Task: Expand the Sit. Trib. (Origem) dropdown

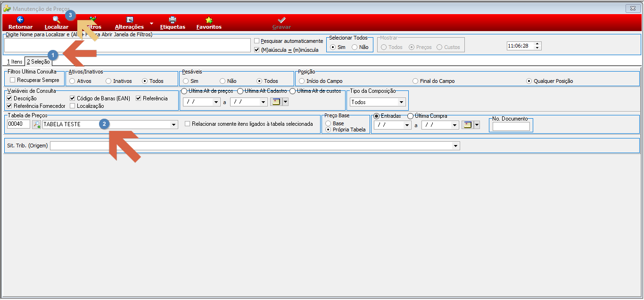Action: pos(455,146)
